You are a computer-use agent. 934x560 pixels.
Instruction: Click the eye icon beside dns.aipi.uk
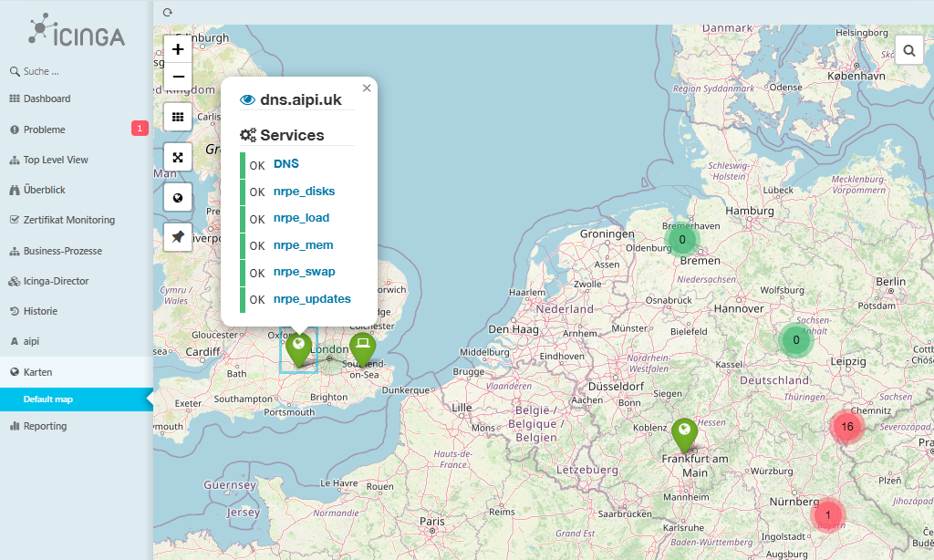point(247,99)
